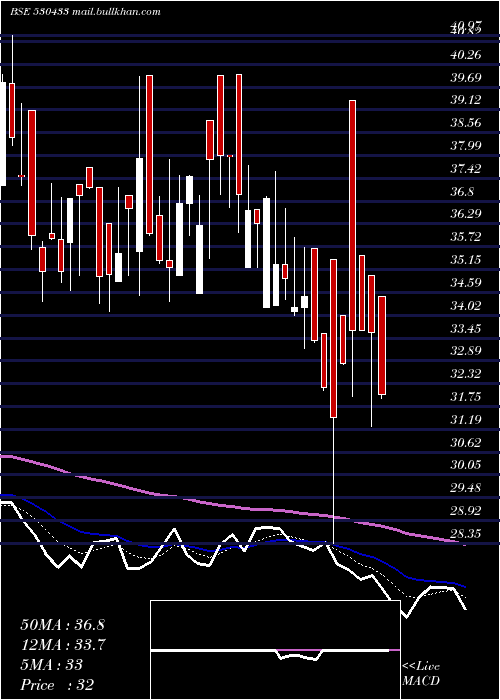Click the 36.29 price axis label
This screenshot has width=500, height=700.
[x=466, y=214]
